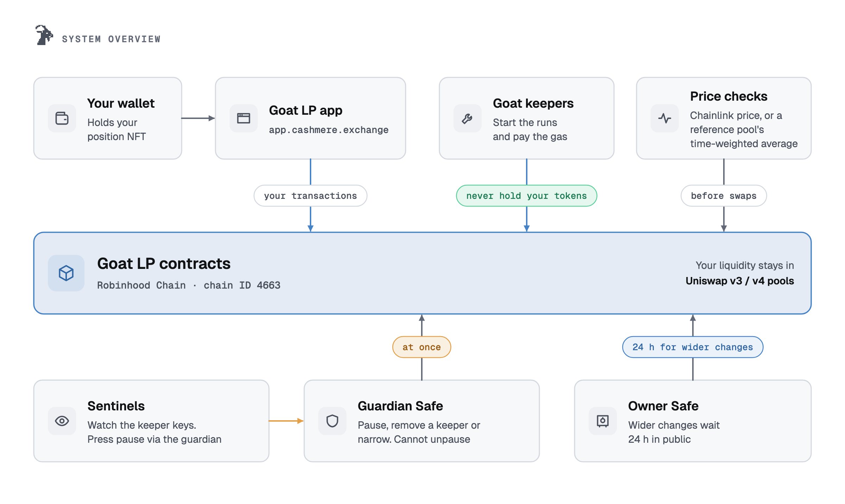Click the wrench icon in Goat keepers card
845x504 pixels.
point(468,118)
